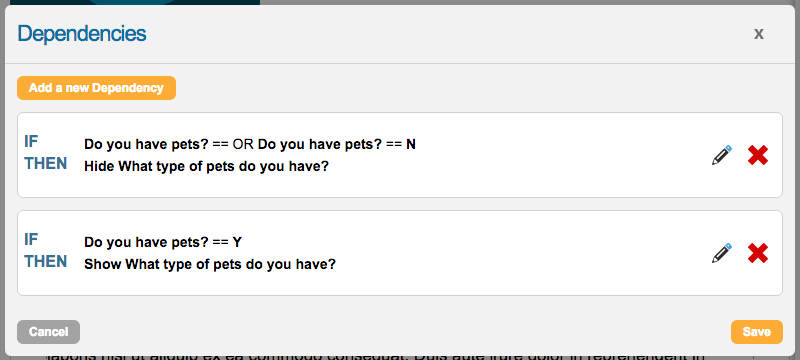Screen dimensions: 800x360
Task: Select the IF label in the first dependency
Action: pos(32,141)
